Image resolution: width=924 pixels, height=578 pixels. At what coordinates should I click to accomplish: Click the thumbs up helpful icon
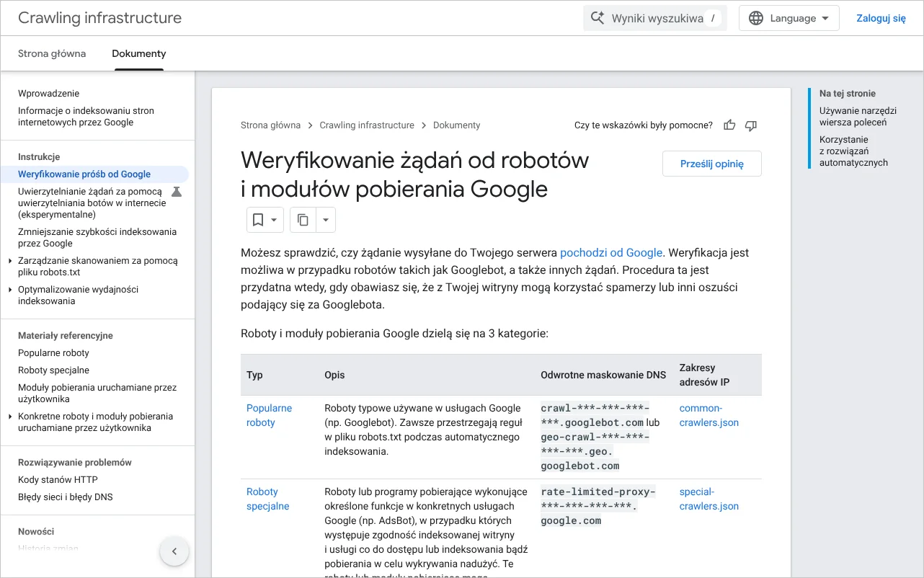click(729, 125)
